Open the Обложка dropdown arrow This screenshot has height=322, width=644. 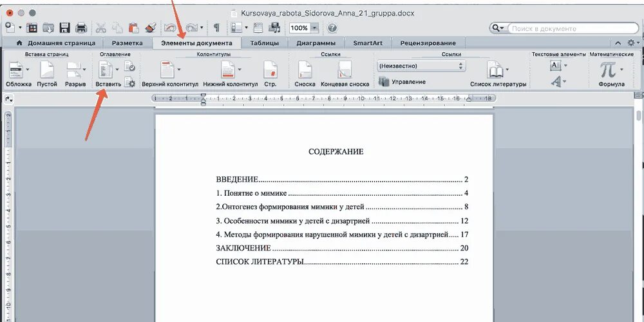(x=28, y=70)
